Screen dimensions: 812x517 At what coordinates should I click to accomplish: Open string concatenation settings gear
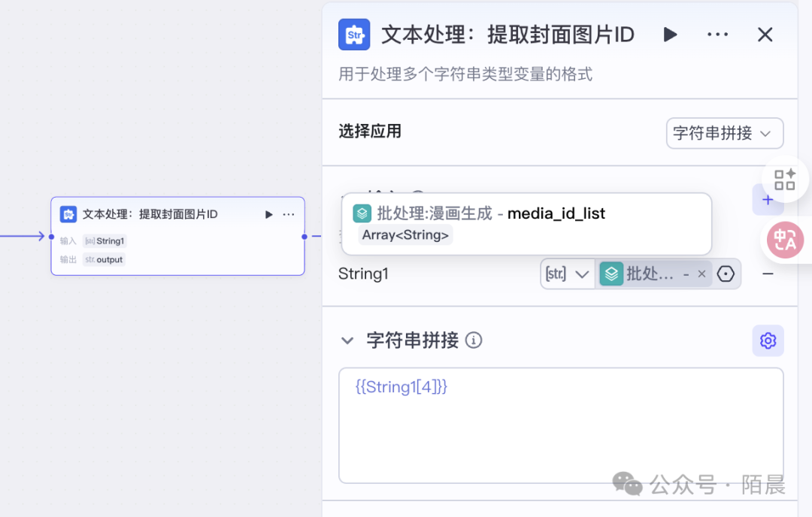tap(768, 340)
